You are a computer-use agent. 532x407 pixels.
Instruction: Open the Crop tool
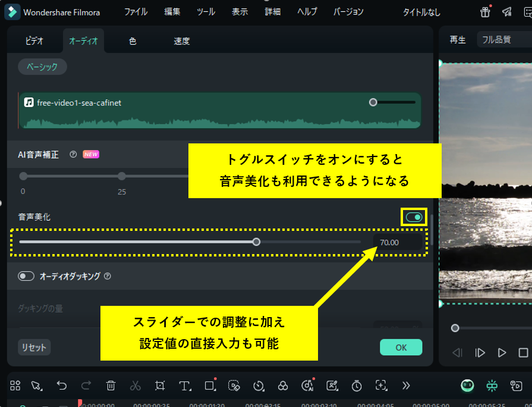point(160,386)
